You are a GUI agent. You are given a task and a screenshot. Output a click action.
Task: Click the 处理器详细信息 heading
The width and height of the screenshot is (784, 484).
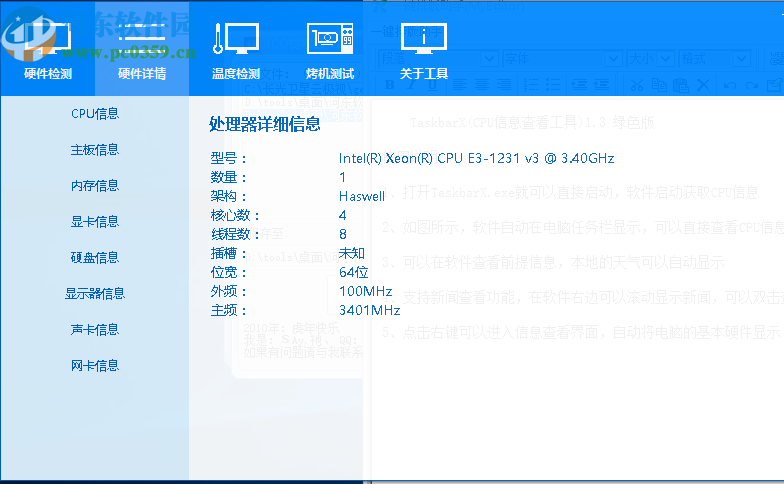264,124
